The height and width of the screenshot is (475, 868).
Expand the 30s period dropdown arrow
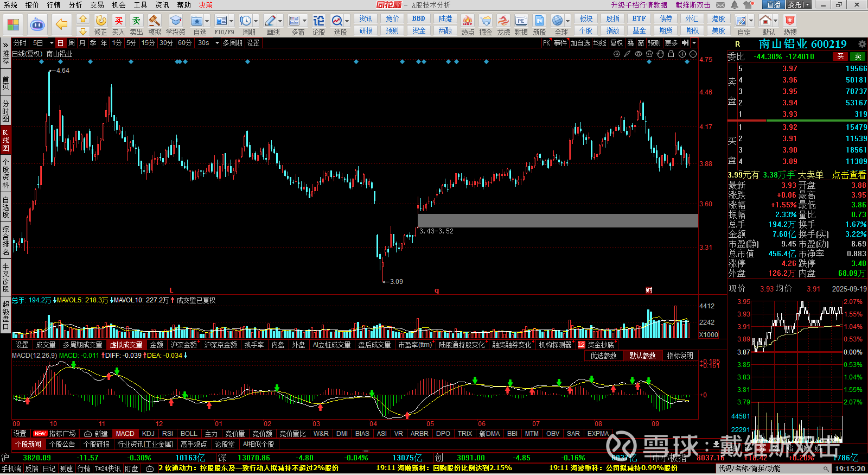[x=217, y=43]
